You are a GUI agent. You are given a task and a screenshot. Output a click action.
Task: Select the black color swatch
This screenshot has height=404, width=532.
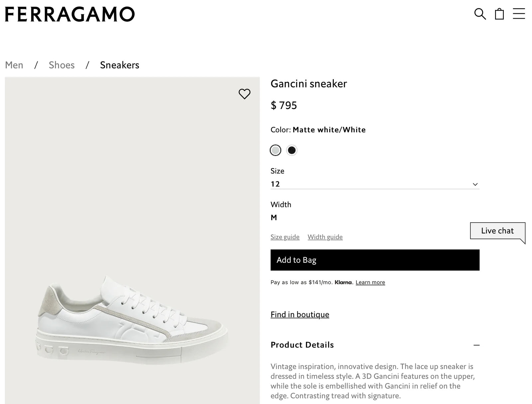click(292, 150)
